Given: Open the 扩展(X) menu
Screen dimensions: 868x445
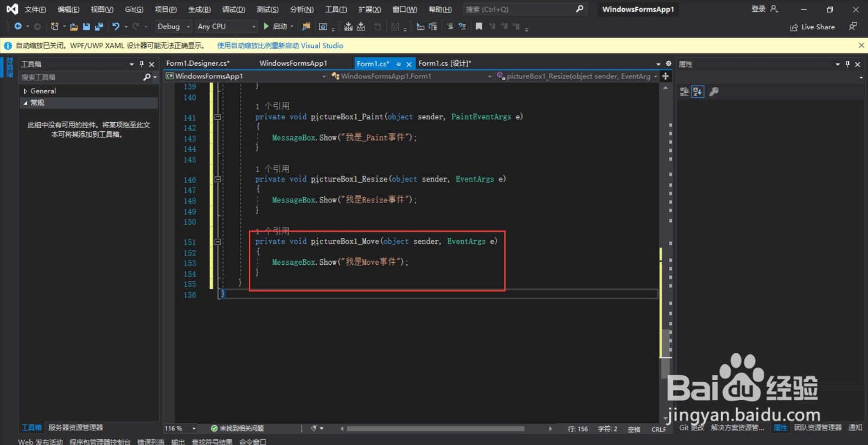Looking at the screenshot, I should (x=369, y=9).
